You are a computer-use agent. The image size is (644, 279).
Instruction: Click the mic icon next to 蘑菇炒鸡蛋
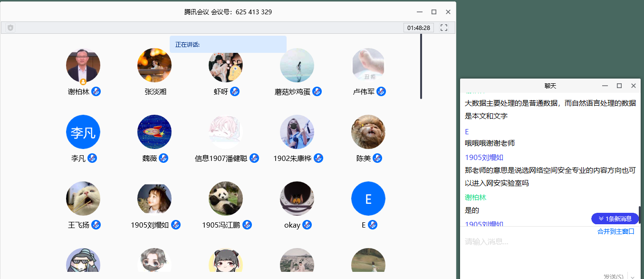point(317,91)
